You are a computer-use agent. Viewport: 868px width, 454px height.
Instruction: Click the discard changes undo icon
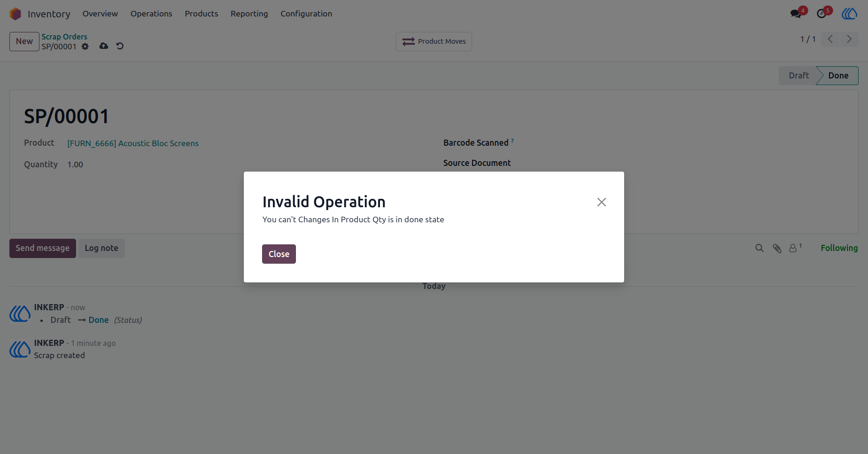point(120,46)
